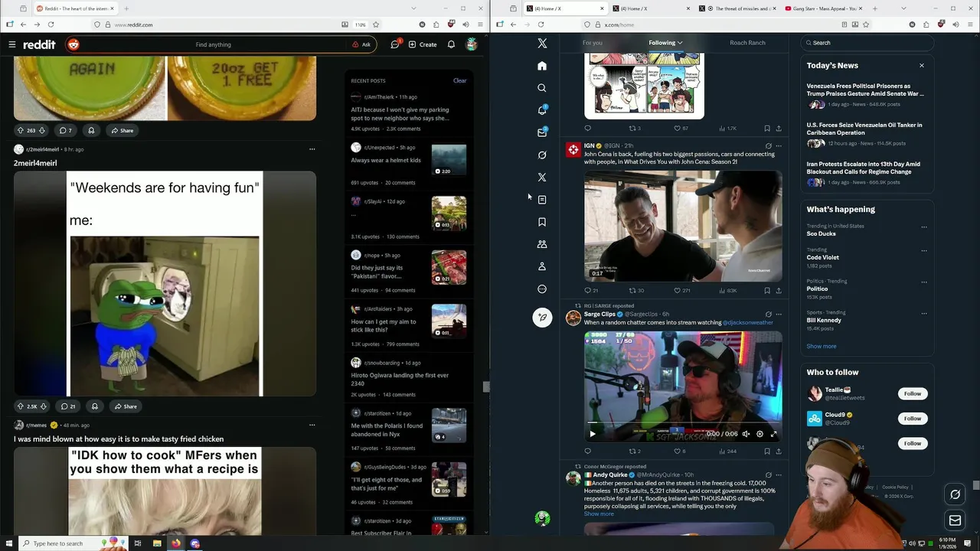The width and height of the screenshot is (980, 551).
Task: Focus Reddit 'Find anything' search field
Action: [213, 44]
